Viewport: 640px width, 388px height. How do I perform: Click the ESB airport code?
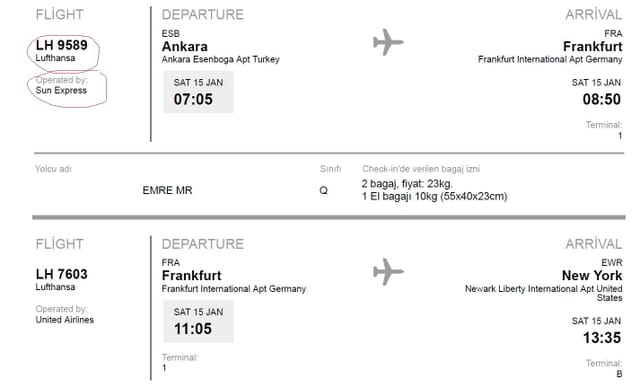pos(171,33)
